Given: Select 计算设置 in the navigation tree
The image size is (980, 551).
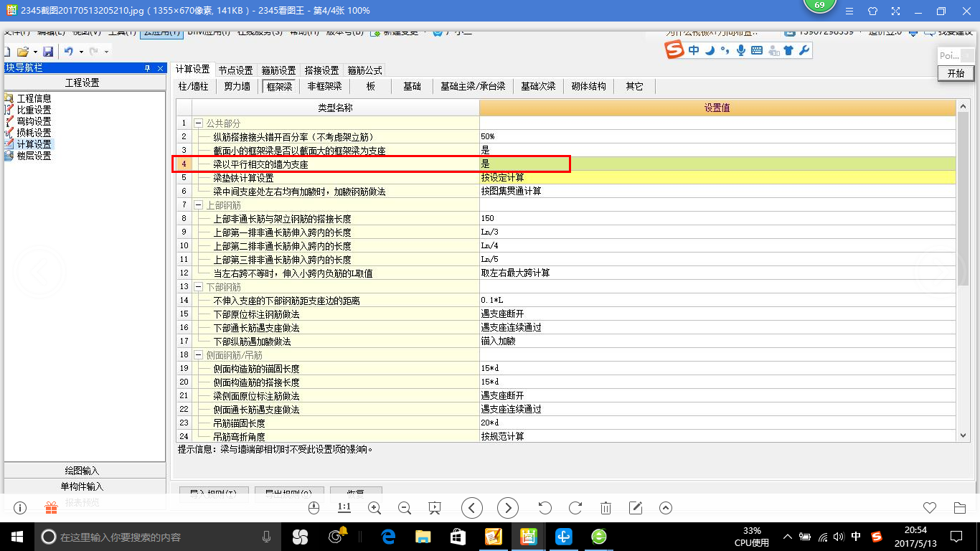Looking at the screenshot, I should pos(34,144).
